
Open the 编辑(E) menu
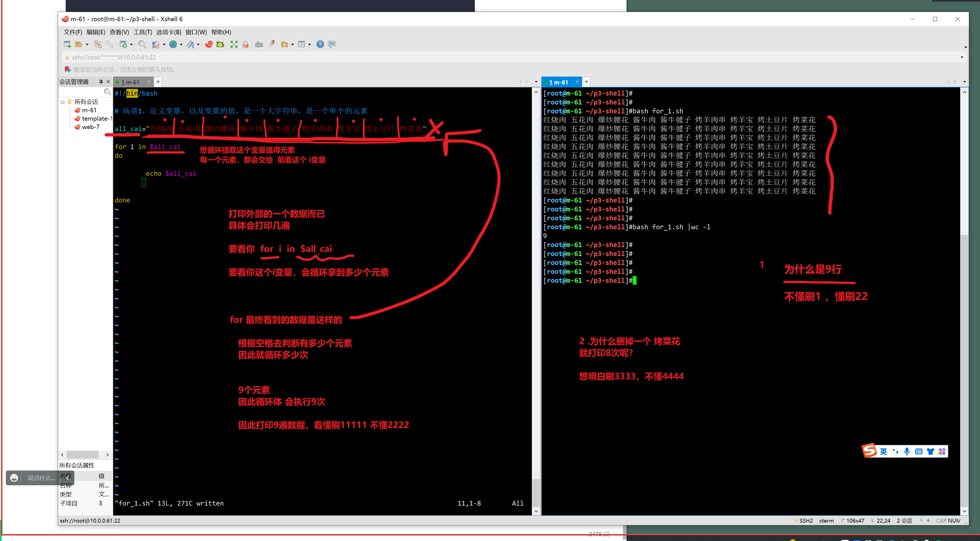pyautogui.click(x=95, y=32)
